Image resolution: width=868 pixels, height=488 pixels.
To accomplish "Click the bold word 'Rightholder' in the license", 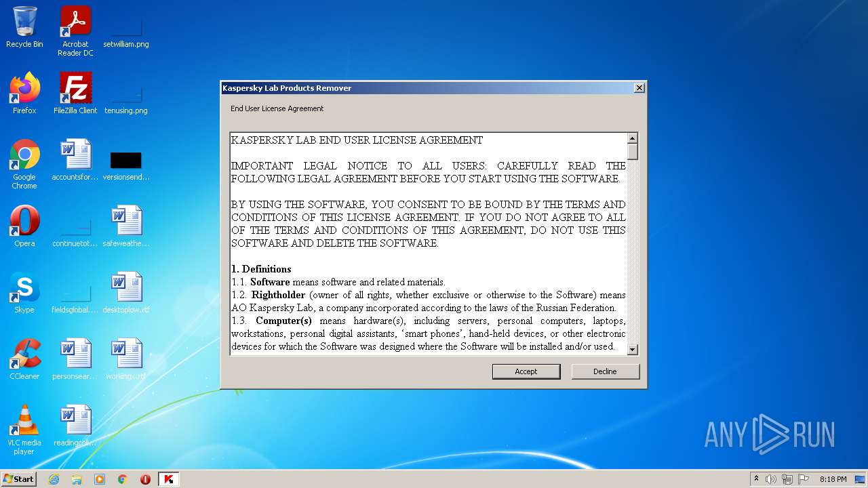I will tap(279, 295).
